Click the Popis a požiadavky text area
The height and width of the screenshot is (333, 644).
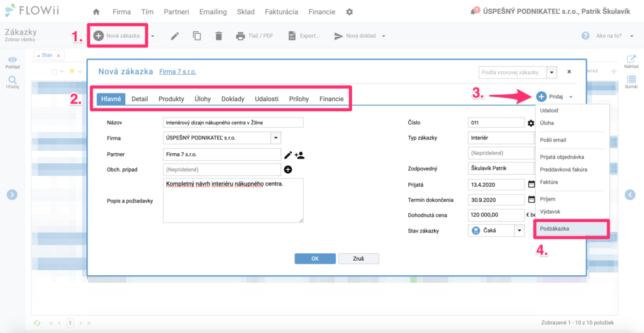(x=233, y=200)
